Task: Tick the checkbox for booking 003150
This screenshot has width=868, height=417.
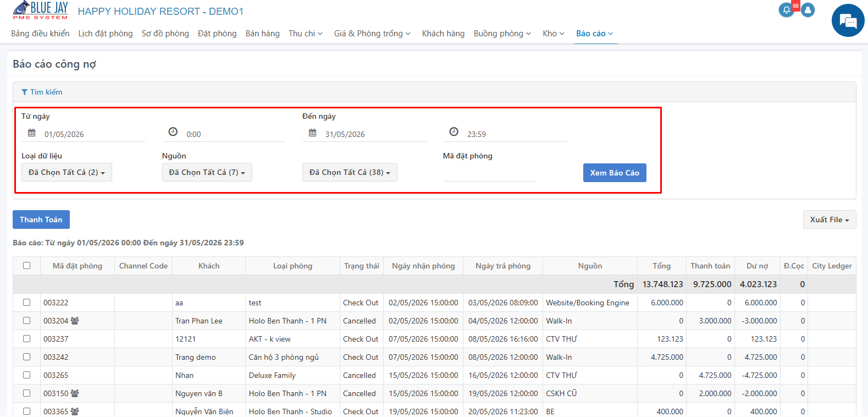Action: tap(26, 393)
